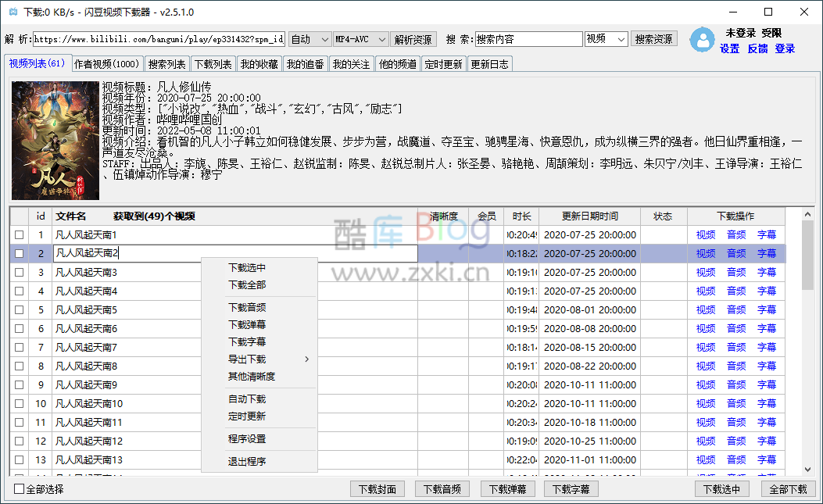Toggle the 全部选择 checkbox
The width and height of the screenshot is (823, 504).
tap(20, 489)
